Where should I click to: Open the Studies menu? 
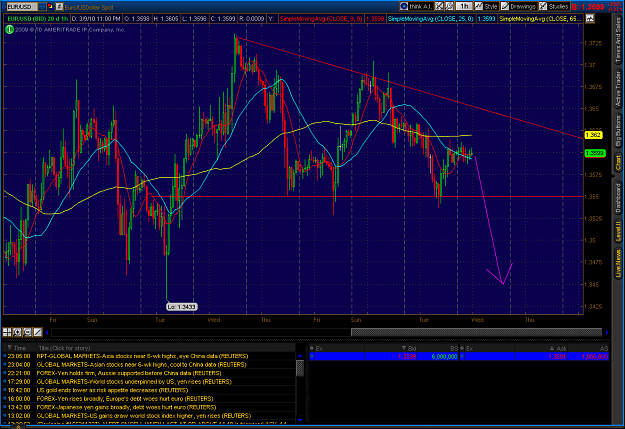(x=554, y=6)
